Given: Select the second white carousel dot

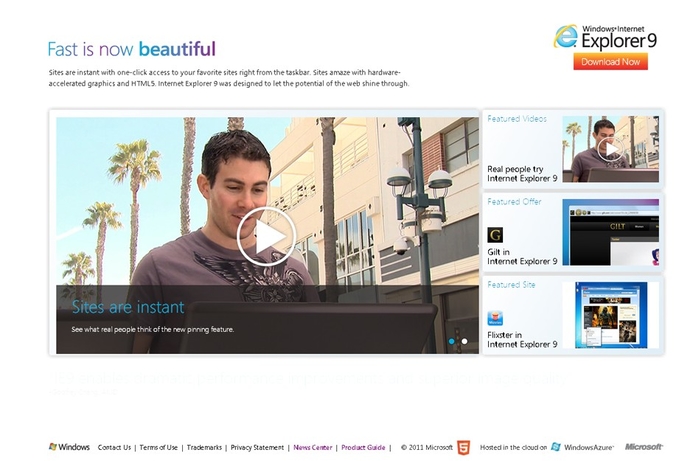Looking at the screenshot, I should click(464, 341).
